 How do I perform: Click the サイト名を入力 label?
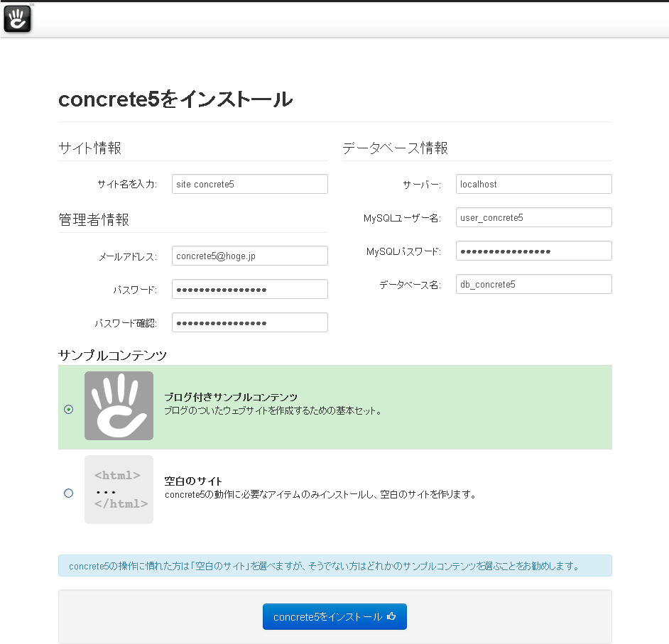[x=127, y=185]
